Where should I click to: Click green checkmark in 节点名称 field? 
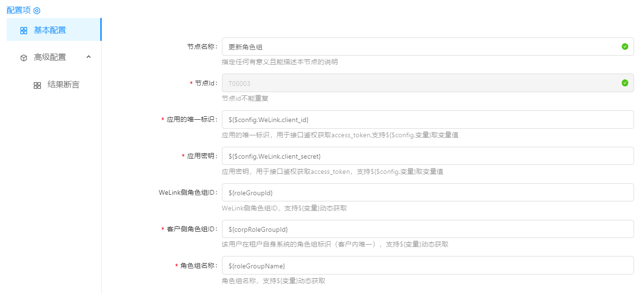(625, 47)
